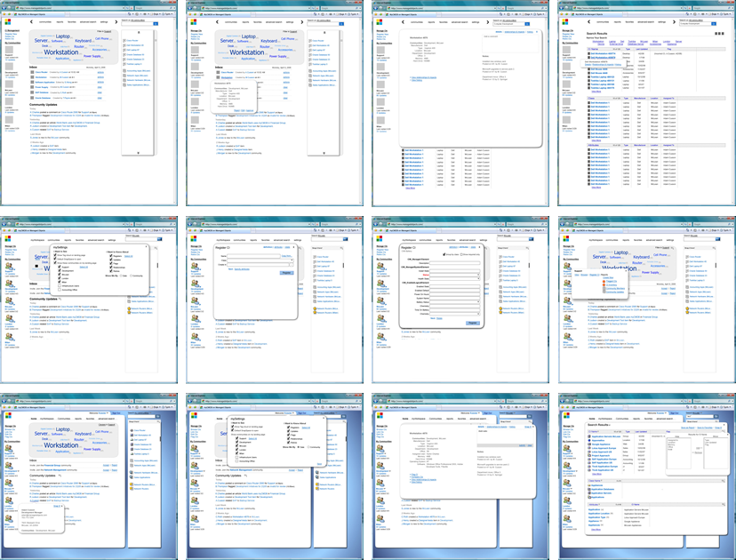Click Milan community people icon in contact-card mockup

[x=9, y=519]
